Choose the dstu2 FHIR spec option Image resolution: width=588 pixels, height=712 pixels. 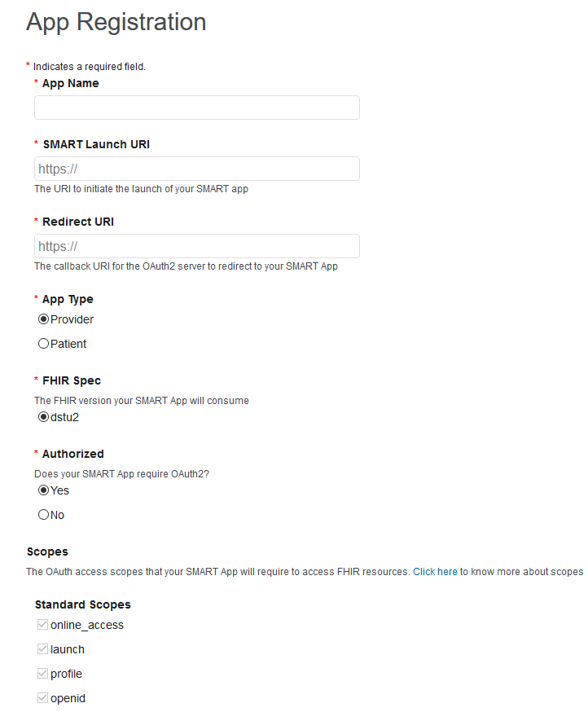coord(44,417)
